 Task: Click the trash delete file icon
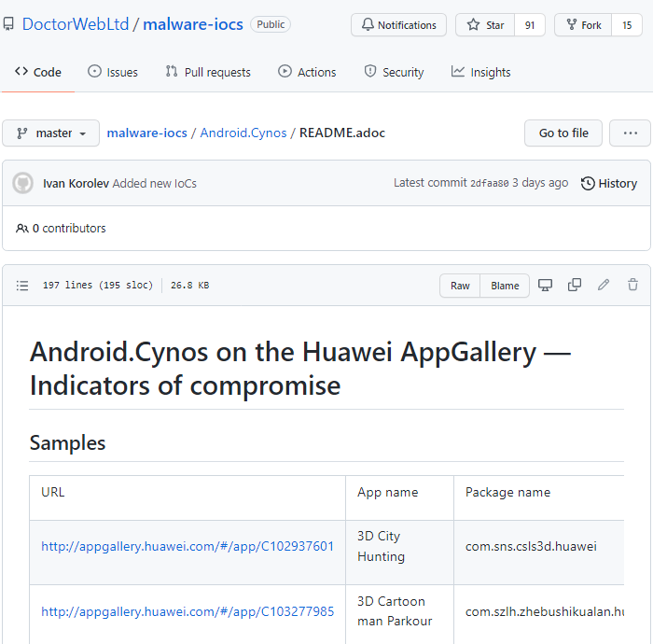click(632, 286)
